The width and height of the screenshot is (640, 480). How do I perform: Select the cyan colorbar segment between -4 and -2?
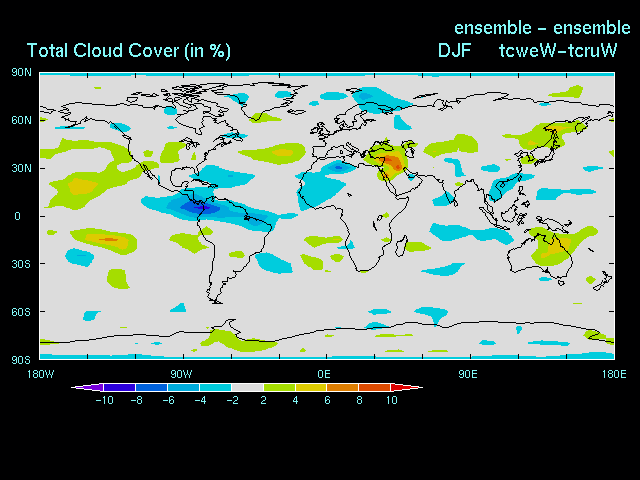tap(215, 387)
